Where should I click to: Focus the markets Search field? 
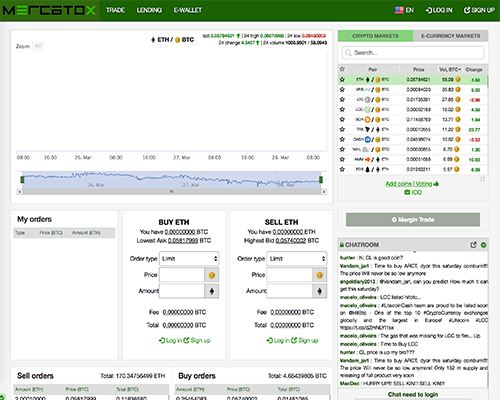point(413,53)
